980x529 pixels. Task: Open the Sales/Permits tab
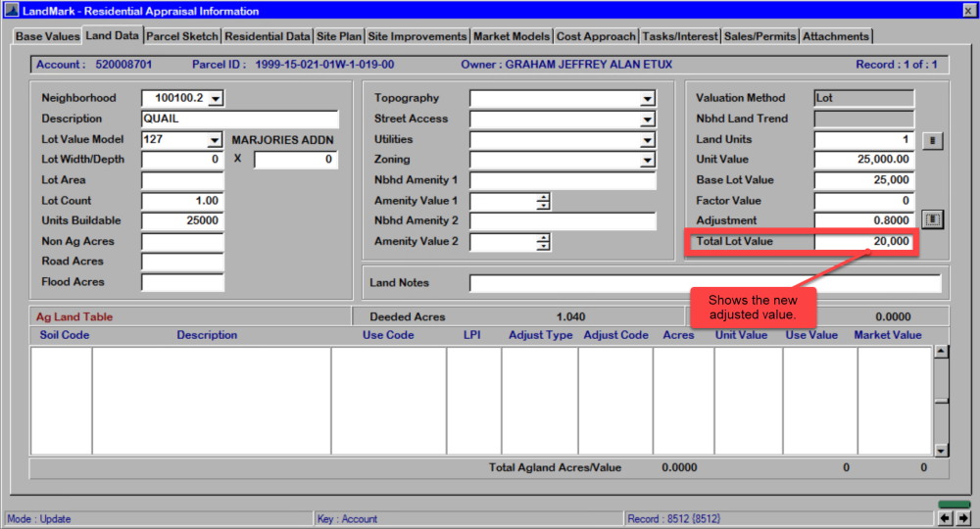[x=759, y=36]
